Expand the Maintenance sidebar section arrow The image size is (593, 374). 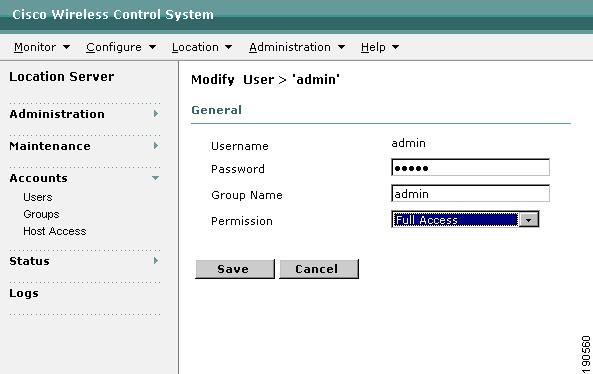point(155,146)
